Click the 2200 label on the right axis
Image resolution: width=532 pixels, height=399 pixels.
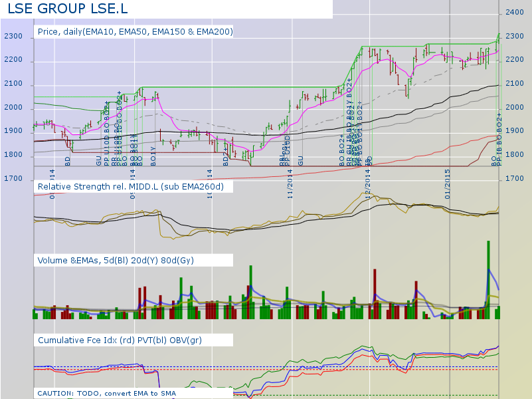click(x=514, y=59)
